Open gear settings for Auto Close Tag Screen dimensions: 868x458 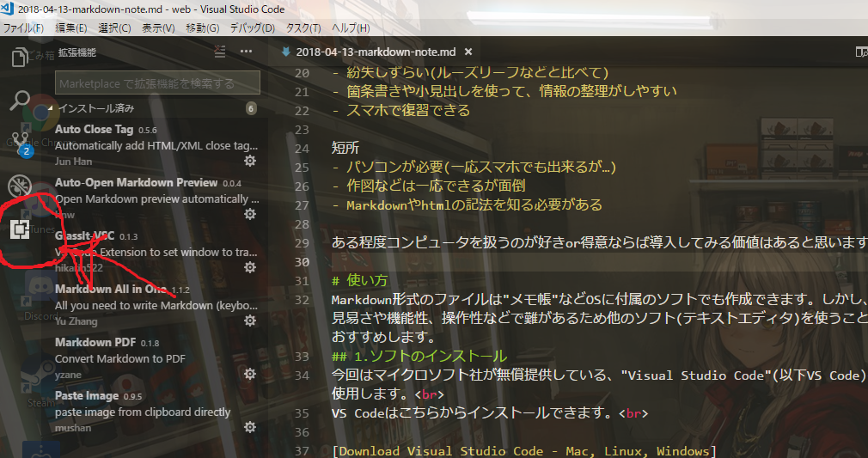[x=250, y=161]
